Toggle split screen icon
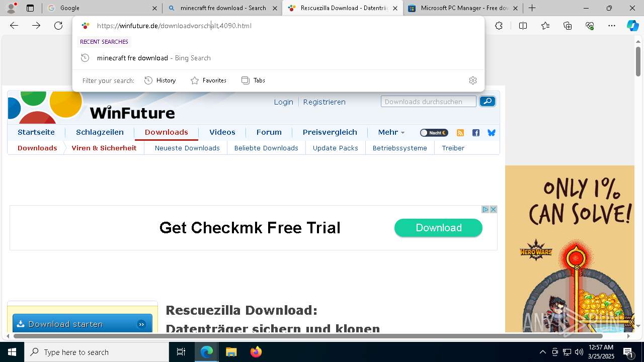Viewport: 644px width, 362px height. [x=523, y=26]
